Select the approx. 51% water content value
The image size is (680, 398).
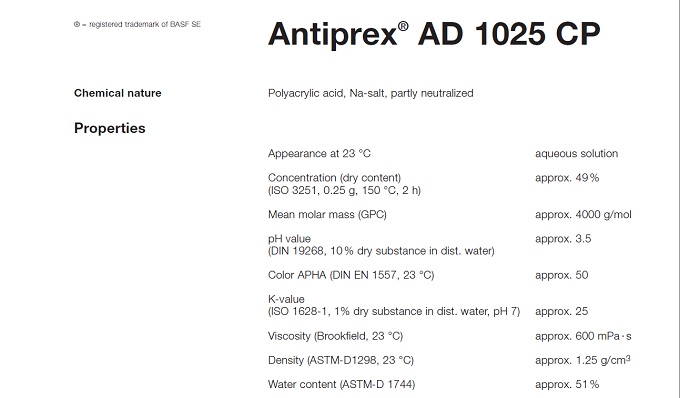(x=567, y=385)
